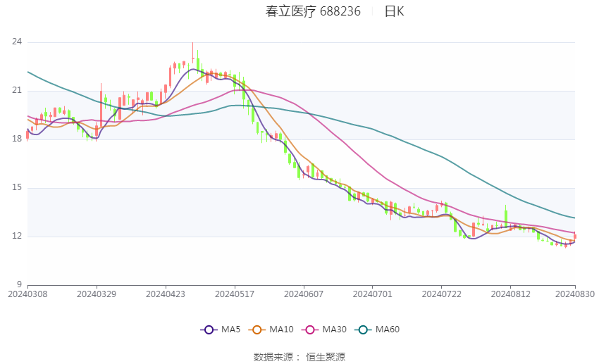Click the chart title 春立医疗 688236
The image size is (599, 364).
pos(313,11)
